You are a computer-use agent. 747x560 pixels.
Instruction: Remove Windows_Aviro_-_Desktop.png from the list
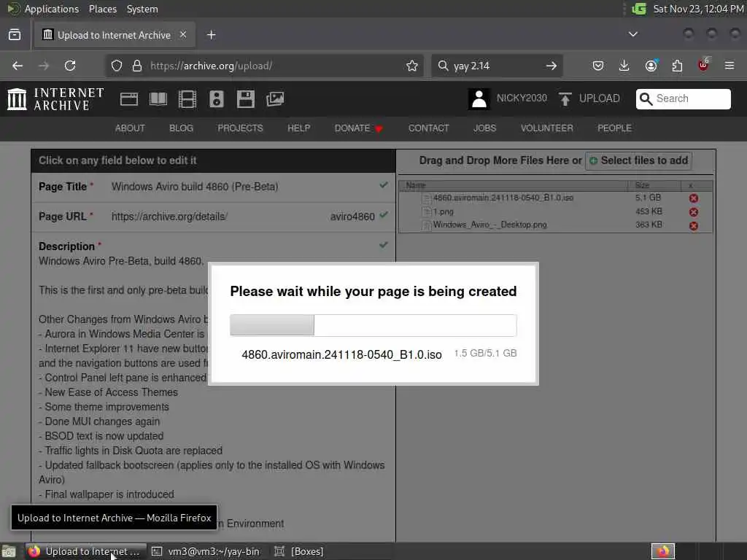click(x=694, y=226)
